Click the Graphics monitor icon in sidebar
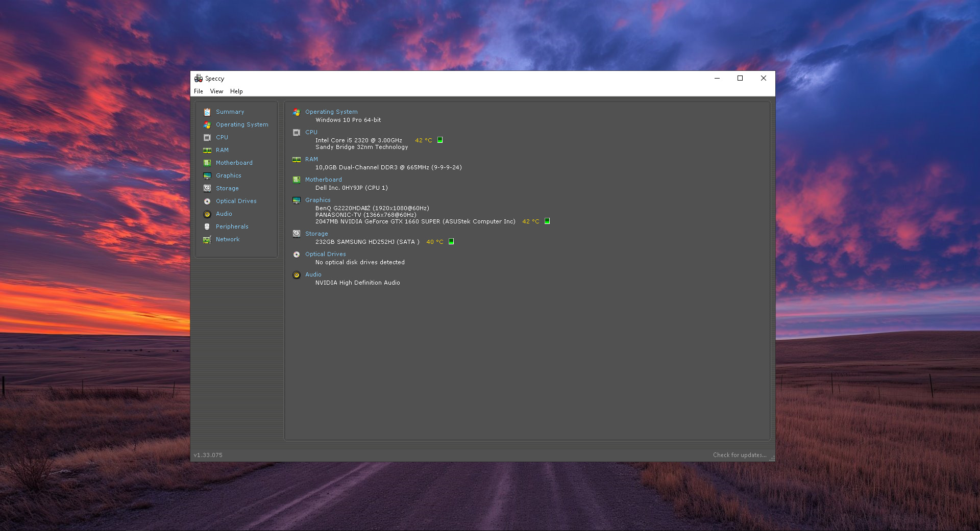This screenshot has height=531, width=980. (x=207, y=176)
